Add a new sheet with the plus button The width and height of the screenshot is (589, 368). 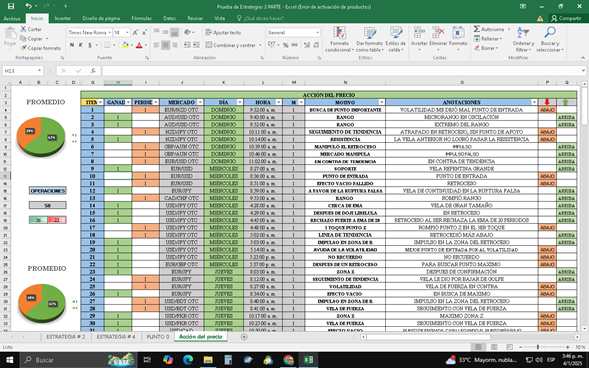pos(244,337)
